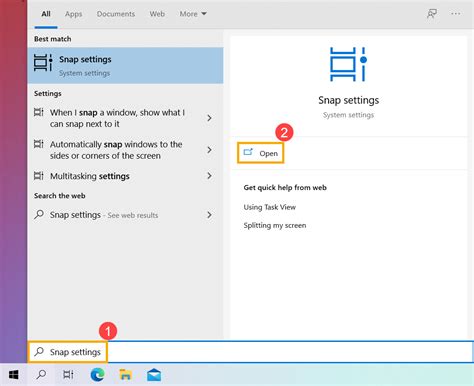Launch Microsoft Edge from the taskbar
The image size is (474, 386).
(x=97, y=375)
